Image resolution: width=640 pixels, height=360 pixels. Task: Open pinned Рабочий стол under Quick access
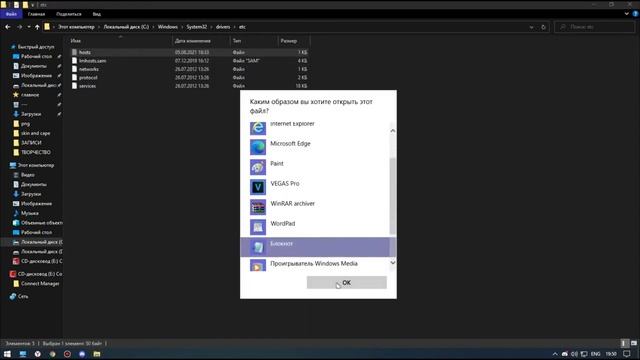pos(36,56)
